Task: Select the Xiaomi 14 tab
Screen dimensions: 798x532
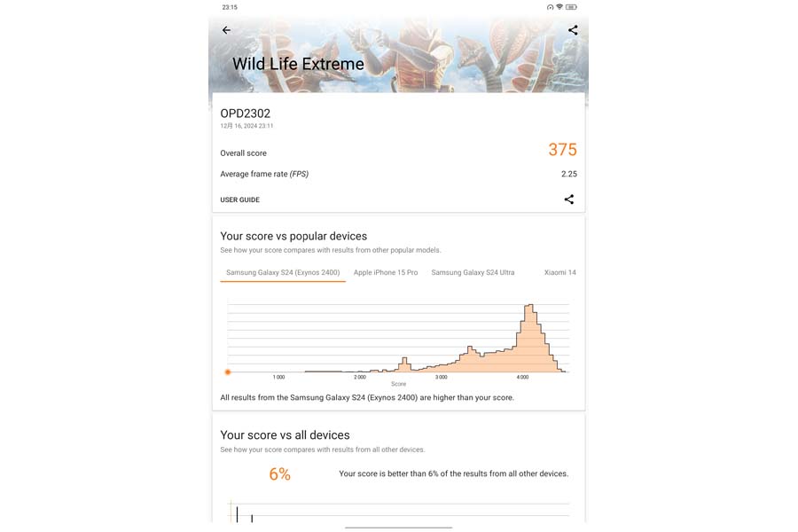Action: pyautogui.click(x=559, y=272)
